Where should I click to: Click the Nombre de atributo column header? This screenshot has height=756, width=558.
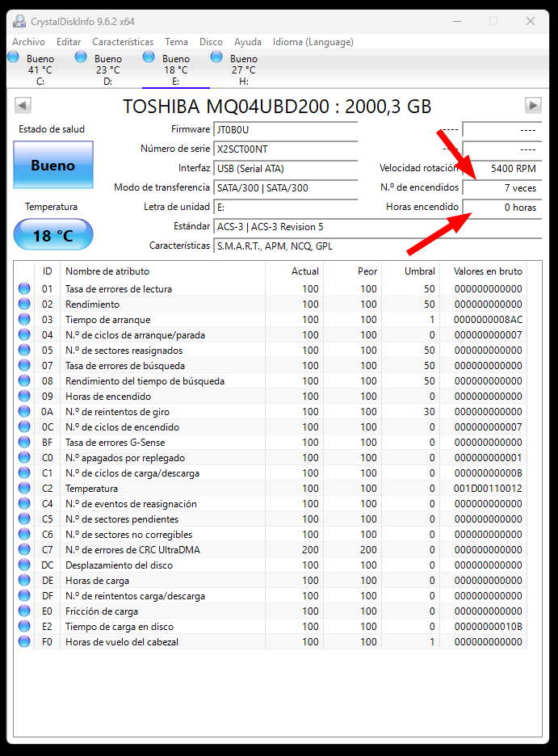pyautogui.click(x=162, y=271)
